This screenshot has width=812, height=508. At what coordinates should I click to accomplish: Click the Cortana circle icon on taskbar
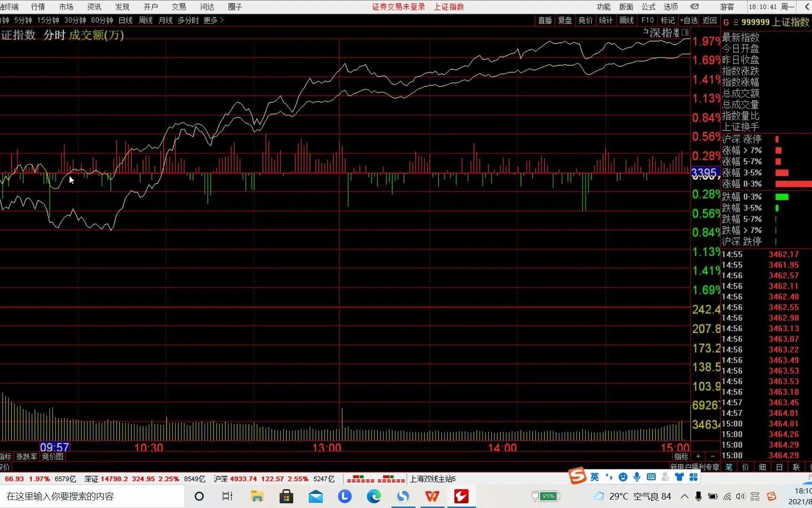(199, 496)
